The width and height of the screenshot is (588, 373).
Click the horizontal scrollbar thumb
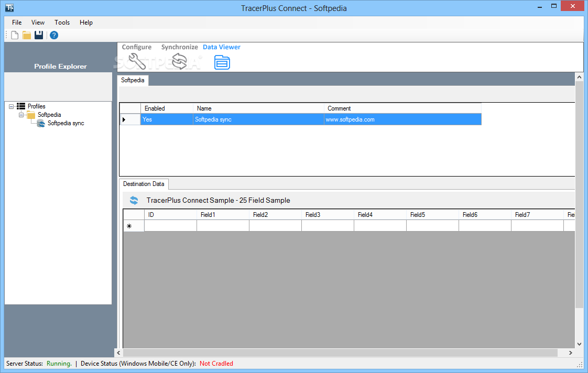(x=340, y=353)
